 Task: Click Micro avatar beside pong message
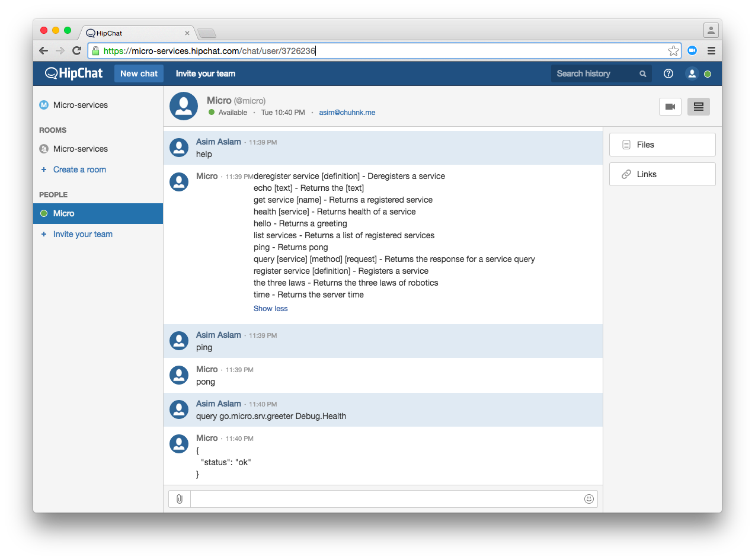(x=179, y=375)
